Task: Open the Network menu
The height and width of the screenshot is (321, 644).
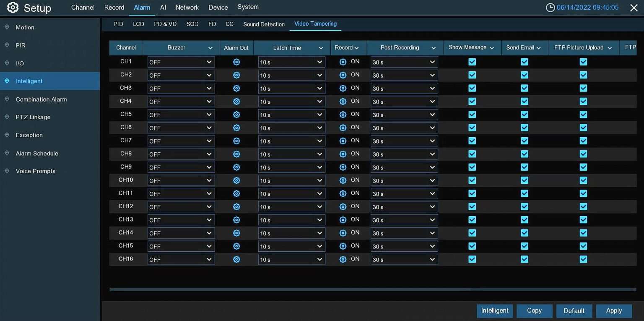Action: coord(187,8)
